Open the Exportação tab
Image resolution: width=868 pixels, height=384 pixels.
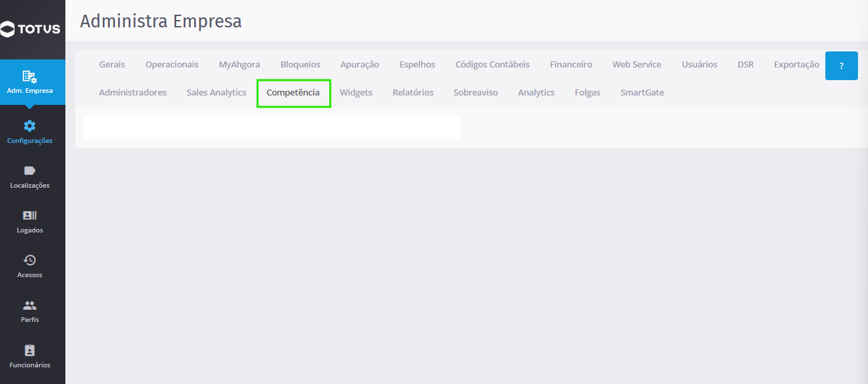click(x=797, y=64)
